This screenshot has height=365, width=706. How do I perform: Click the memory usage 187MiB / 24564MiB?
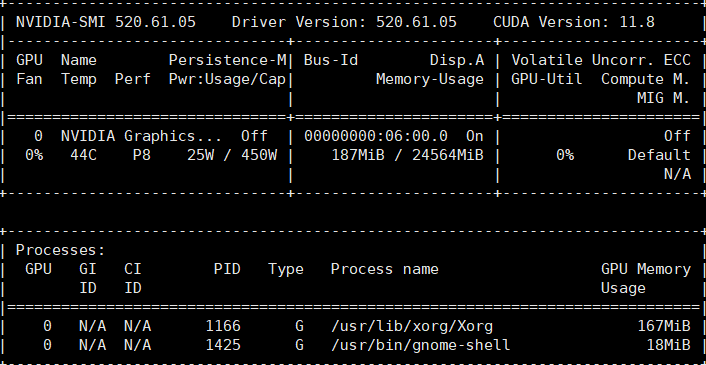click(407, 155)
